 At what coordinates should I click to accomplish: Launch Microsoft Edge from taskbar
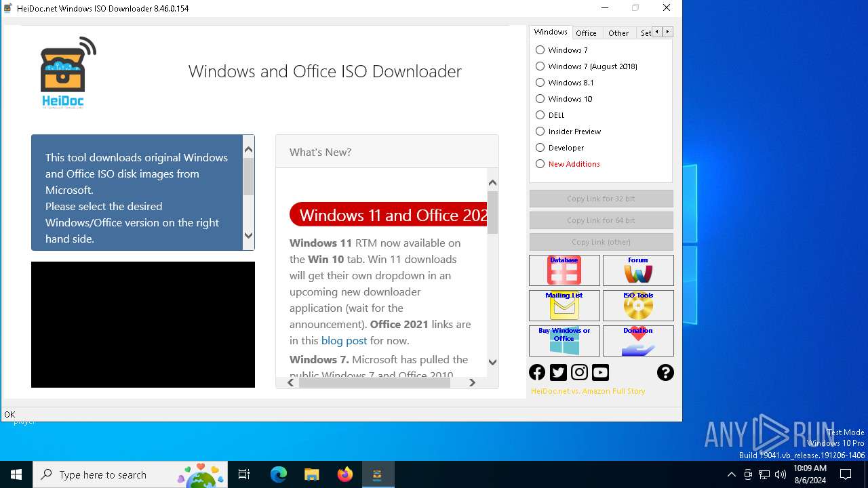click(279, 474)
